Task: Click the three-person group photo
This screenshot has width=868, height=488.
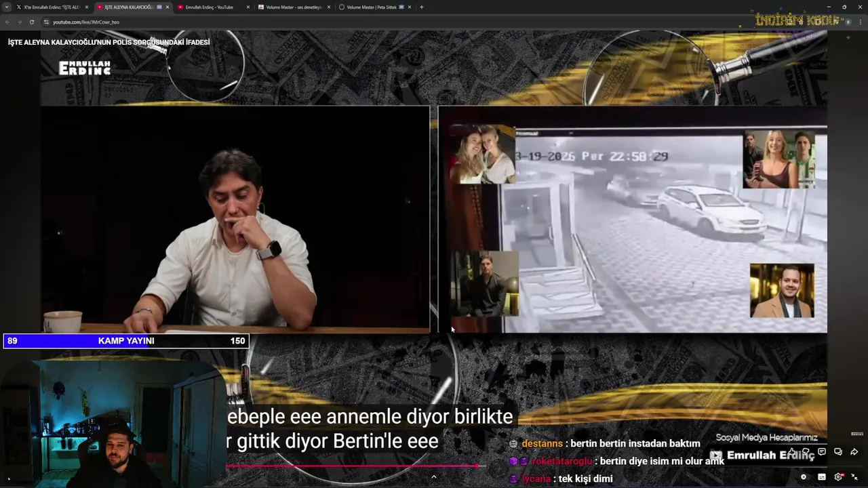Action: [x=778, y=159]
